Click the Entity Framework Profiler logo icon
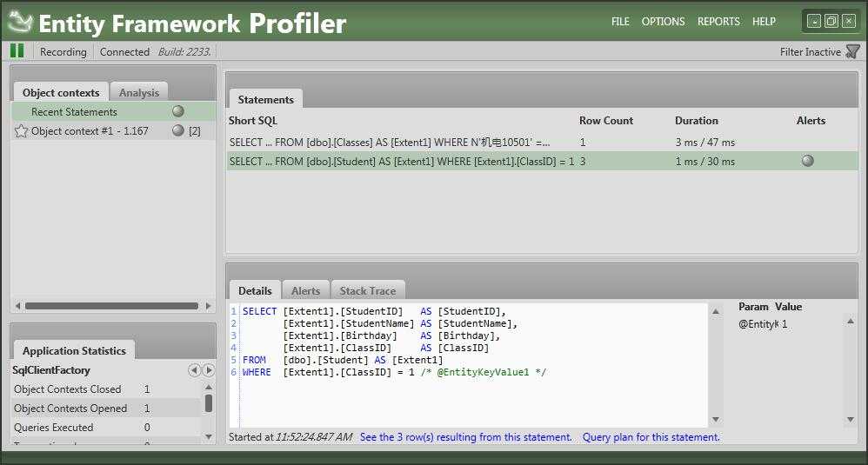Viewport: 868px width, 465px height. [21, 22]
